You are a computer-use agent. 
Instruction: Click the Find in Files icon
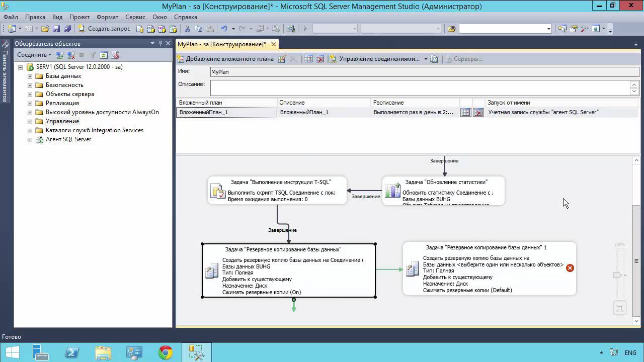451,29
